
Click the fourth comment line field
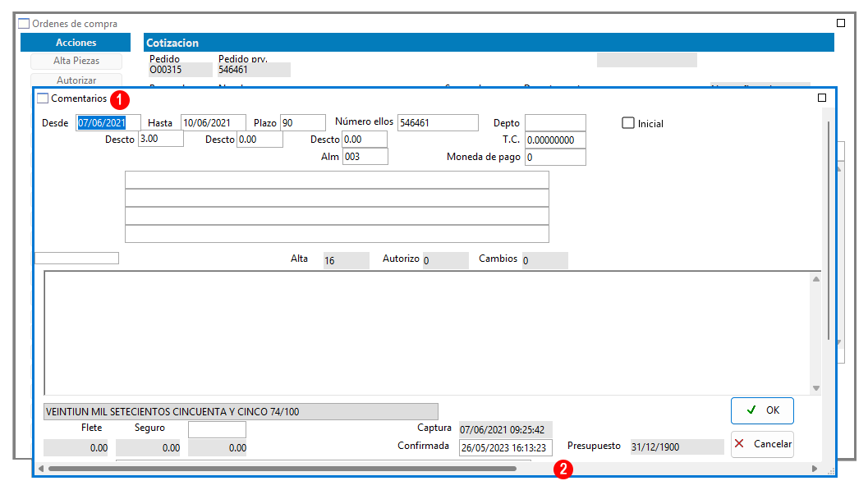click(x=337, y=233)
